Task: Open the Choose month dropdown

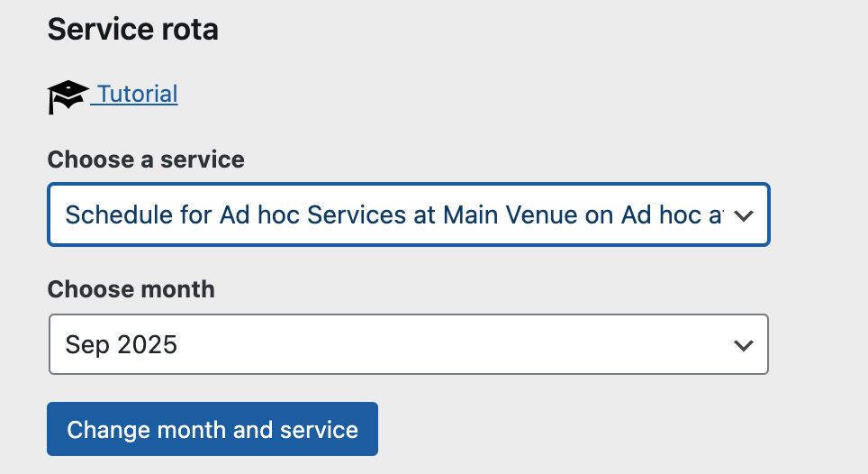Action: click(408, 344)
